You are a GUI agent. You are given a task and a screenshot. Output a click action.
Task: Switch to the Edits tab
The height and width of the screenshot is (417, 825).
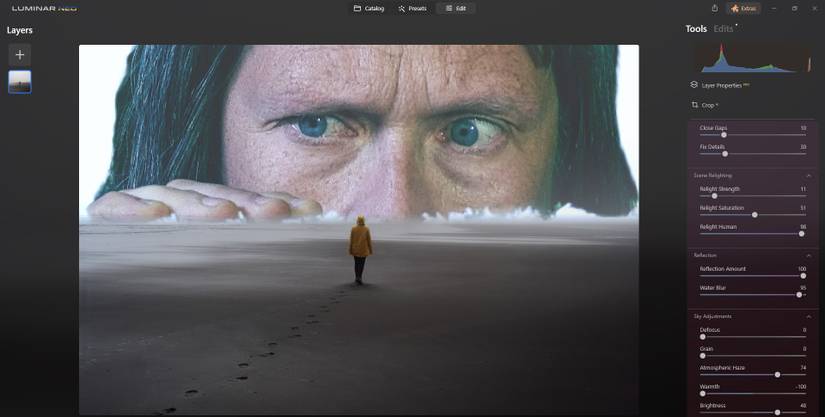click(x=723, y=29)
